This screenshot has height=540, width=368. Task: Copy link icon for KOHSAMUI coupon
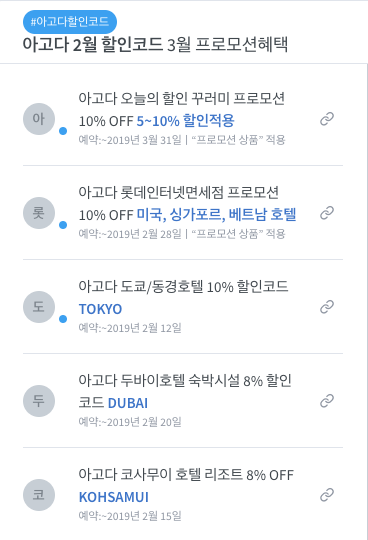pyautogui.click(x=327, y=495)
